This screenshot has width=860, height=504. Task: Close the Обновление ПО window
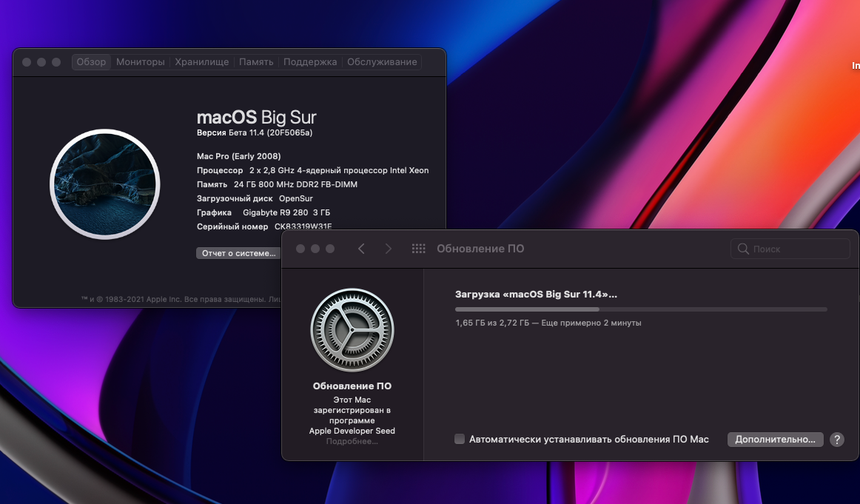pos(300,249)
